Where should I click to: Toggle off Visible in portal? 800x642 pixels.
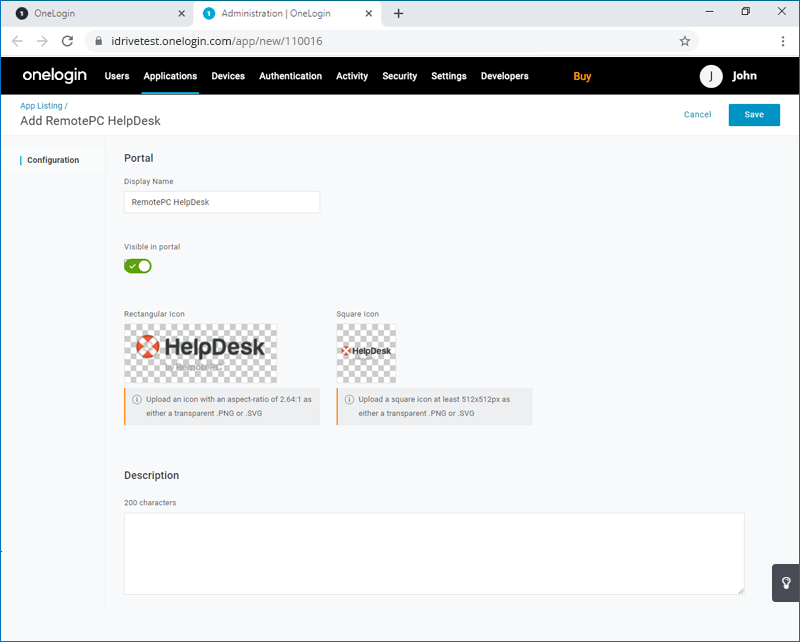(137, 265)
